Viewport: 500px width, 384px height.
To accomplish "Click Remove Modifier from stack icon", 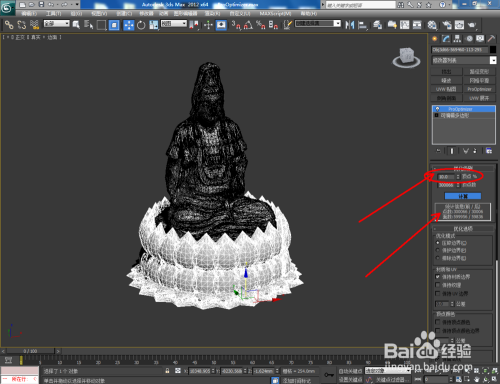I will coord(475,151).
